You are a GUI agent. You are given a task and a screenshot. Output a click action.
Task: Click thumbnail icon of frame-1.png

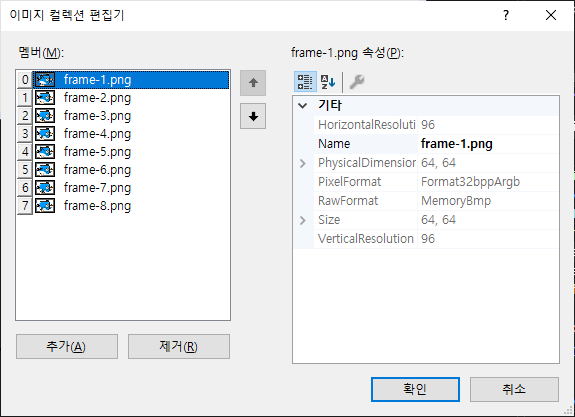45,80
